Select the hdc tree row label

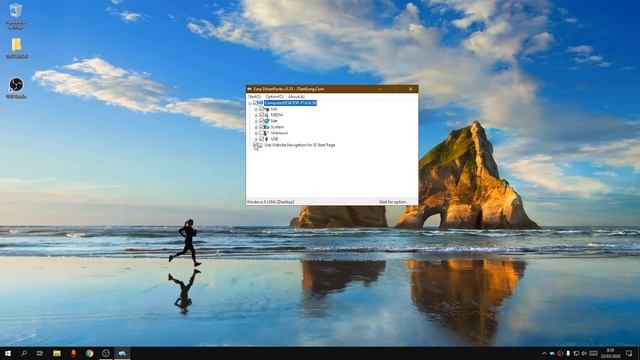(x=274, y=109)
